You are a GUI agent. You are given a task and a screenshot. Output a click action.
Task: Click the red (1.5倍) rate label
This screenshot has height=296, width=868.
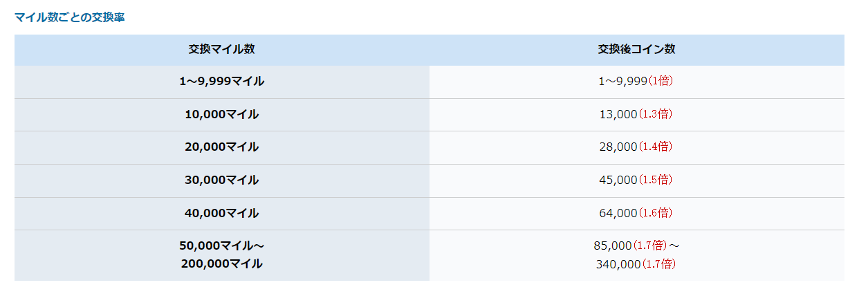(655, 180)
